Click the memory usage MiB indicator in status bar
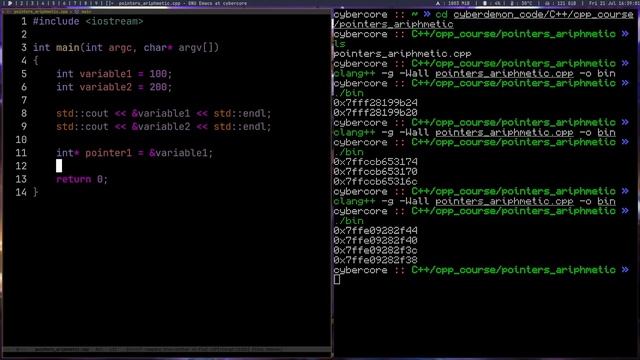Viewport: 640px width, 360px height. 459,3
